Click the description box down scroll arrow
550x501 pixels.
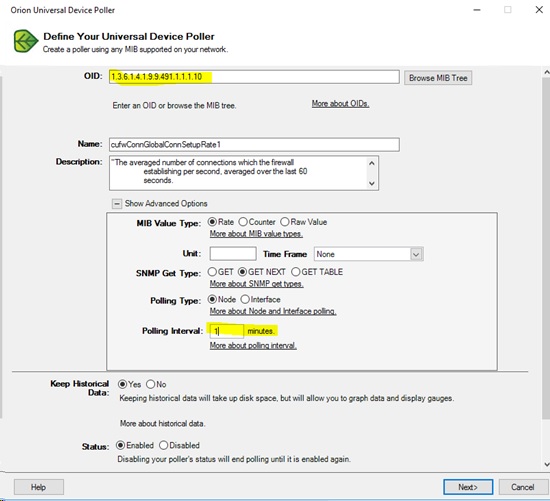click(372, 183)
